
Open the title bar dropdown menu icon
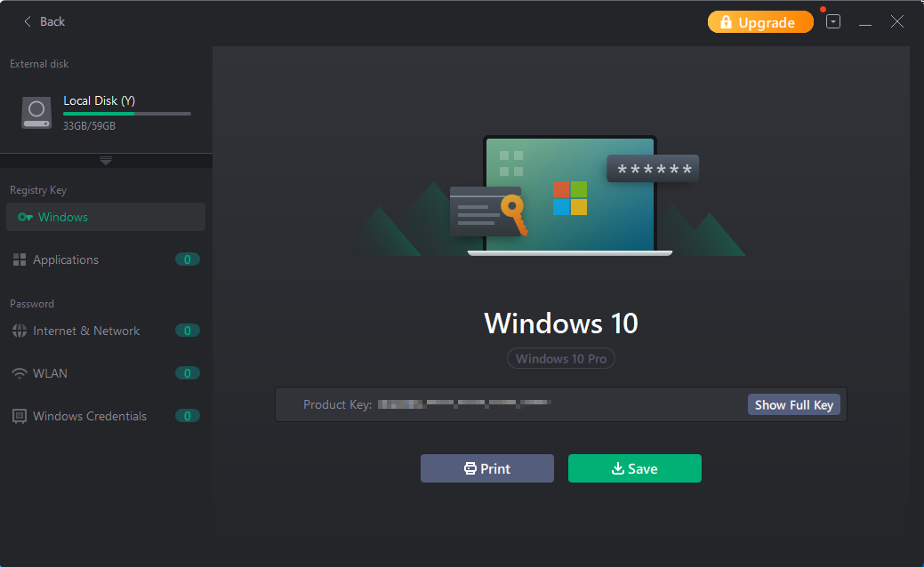coord(832,22)
